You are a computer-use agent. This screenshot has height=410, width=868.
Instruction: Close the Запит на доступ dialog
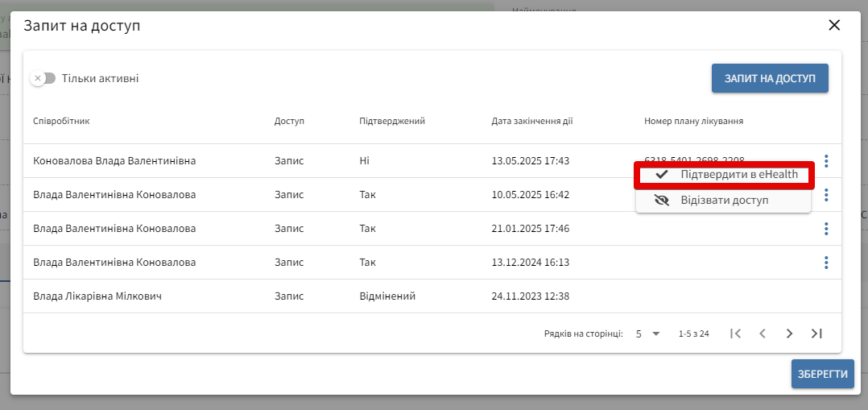click(834, 25)
